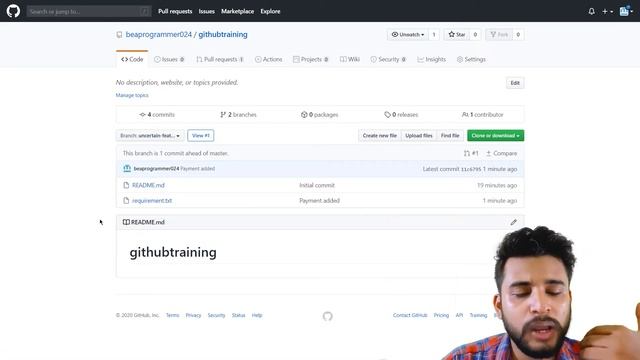Image resolution: width=640 pixels, height=360 pixels.
Task: Click View #1 pull request button
Action: 200,136
